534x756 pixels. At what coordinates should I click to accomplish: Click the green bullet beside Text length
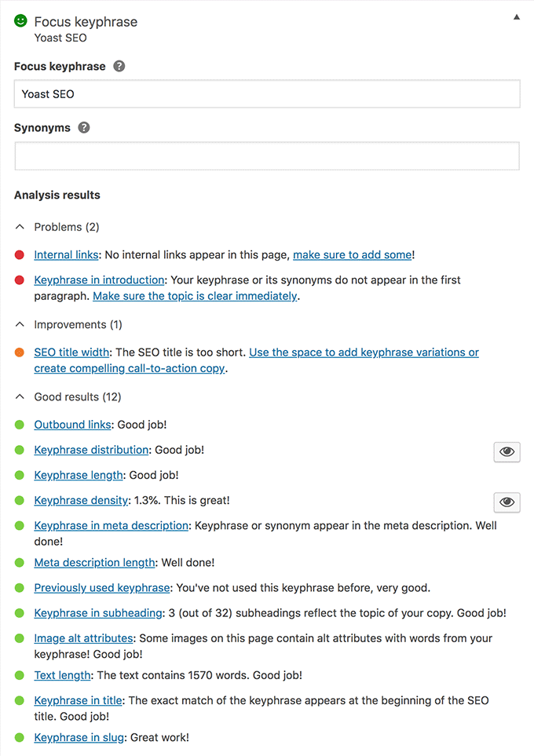[x=20, y=675]
